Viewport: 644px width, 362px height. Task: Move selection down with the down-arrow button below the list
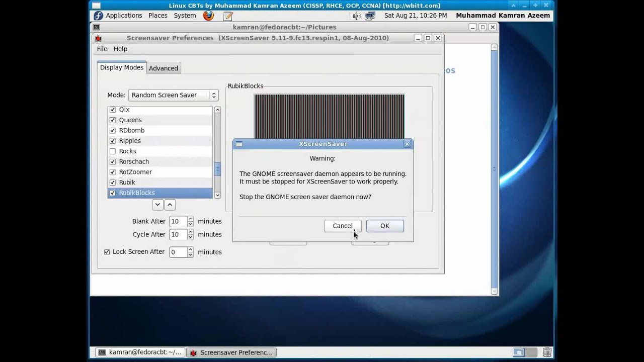pyautogui.click(x=158, y=205)
